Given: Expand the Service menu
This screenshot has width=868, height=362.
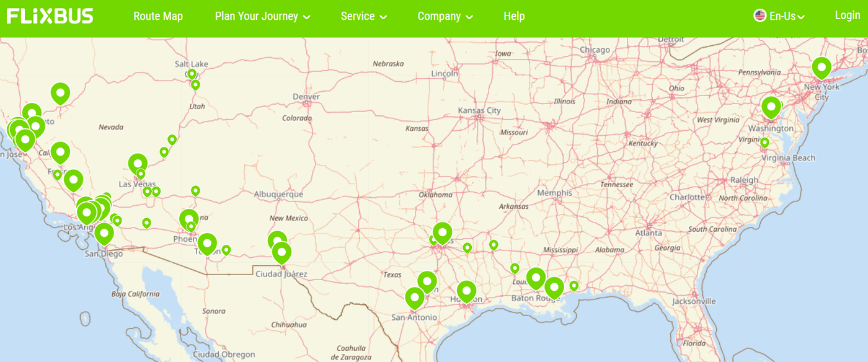Looking at the screenshot, I should (x=363, y=16).
